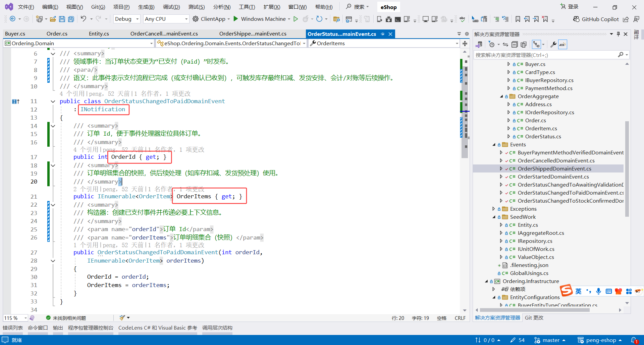644x345 pixels.
Task: Save all files with Save All icon
Action: click(71, 19)
